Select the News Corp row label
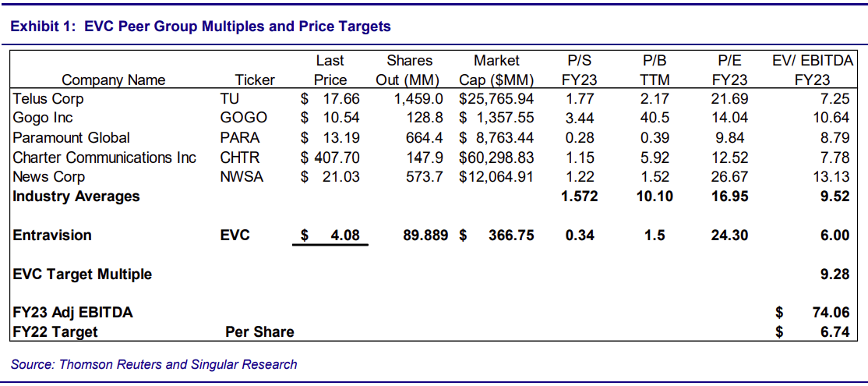 pos(48,177)
